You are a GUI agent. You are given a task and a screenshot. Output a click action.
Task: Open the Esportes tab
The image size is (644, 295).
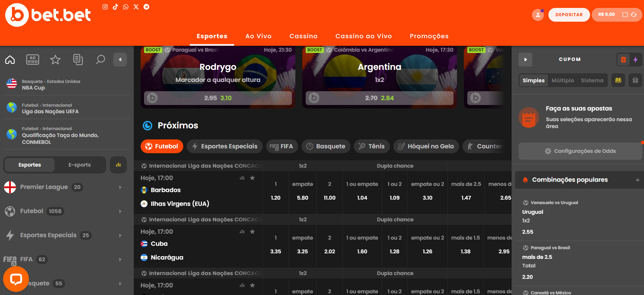212,36
